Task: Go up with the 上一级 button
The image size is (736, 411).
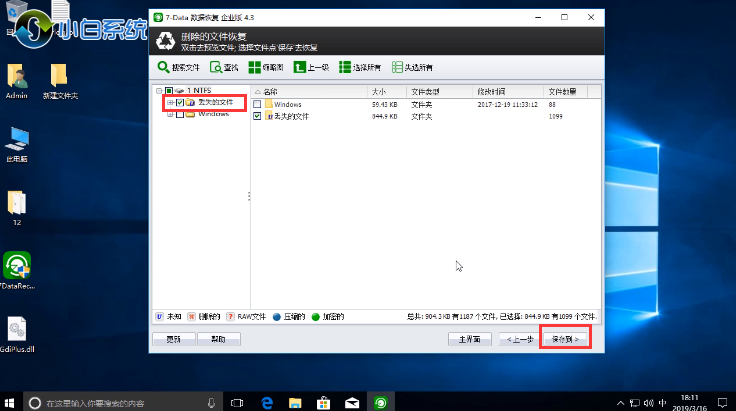Action: click(x=311, y=67)
